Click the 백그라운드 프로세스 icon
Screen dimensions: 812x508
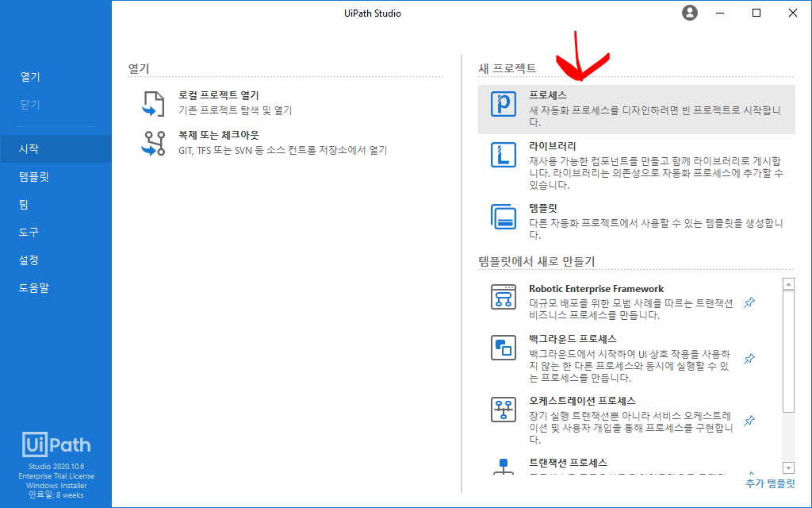(504, 348)
